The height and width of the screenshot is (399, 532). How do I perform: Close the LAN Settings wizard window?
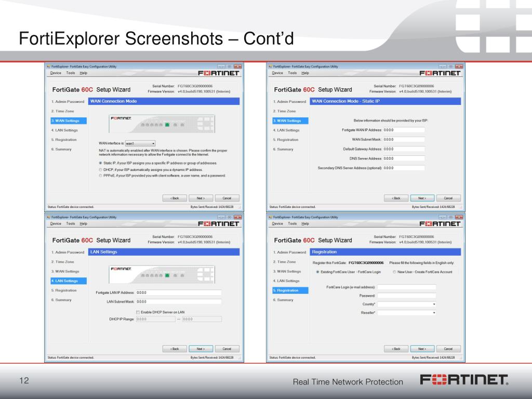point(237,217)
